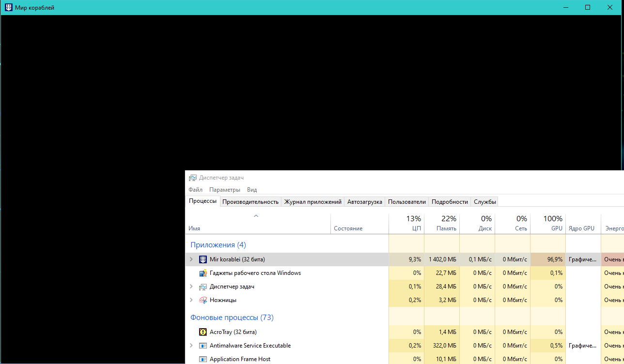Screen dimensions: 624x364
Task: Click the 1 402,0 МБ memory value
Action: coord(442,259)
